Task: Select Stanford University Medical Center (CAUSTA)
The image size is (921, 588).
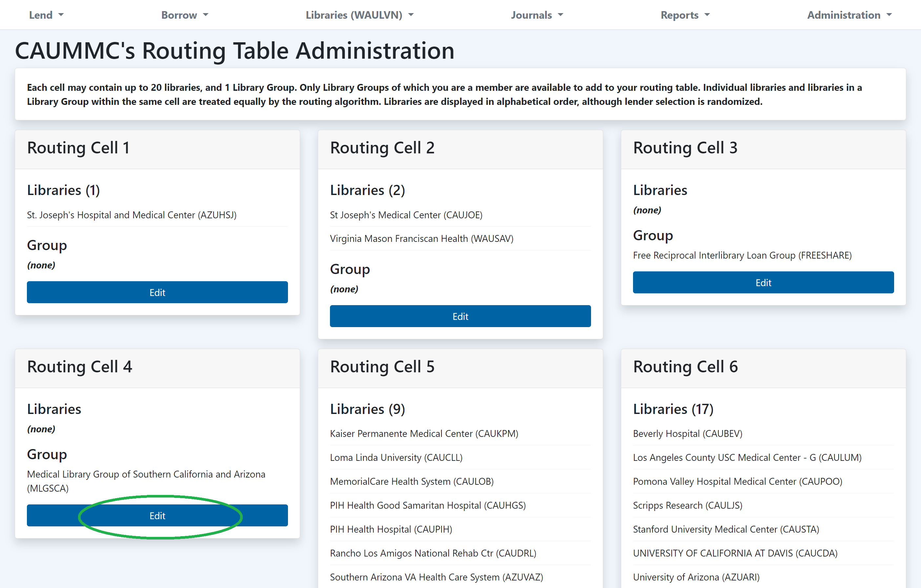Action: click(726, 529)
